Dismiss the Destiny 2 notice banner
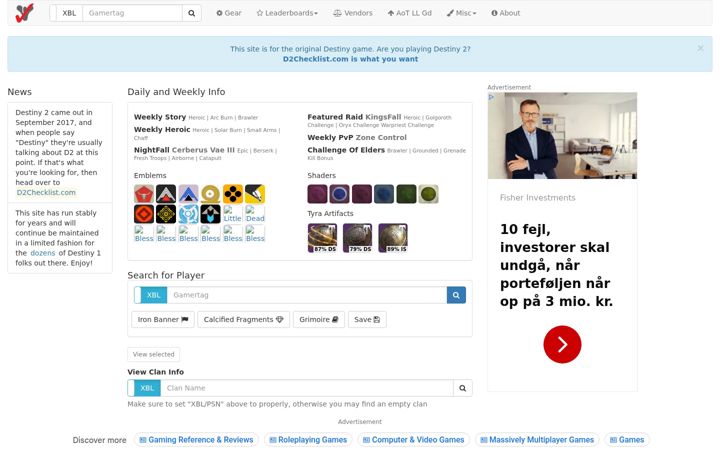Screen dimensions: 720x450 point(700,48)
